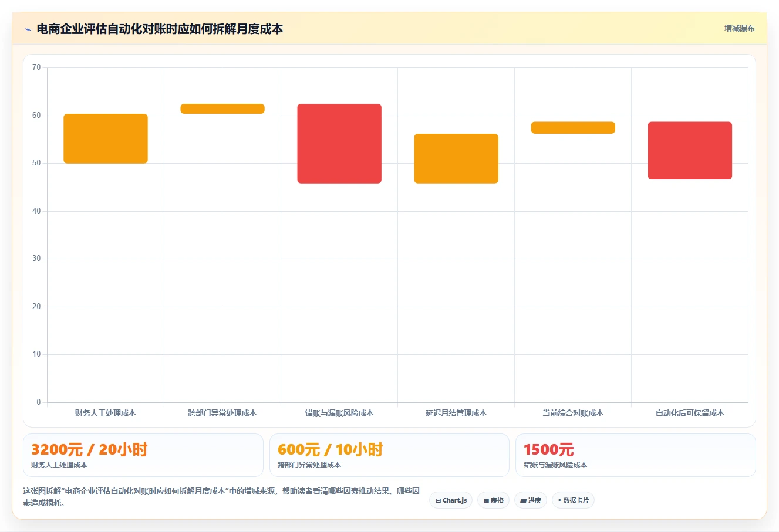
Task: Click the 进度 tag chip
Action: click(x=531, y=500)
